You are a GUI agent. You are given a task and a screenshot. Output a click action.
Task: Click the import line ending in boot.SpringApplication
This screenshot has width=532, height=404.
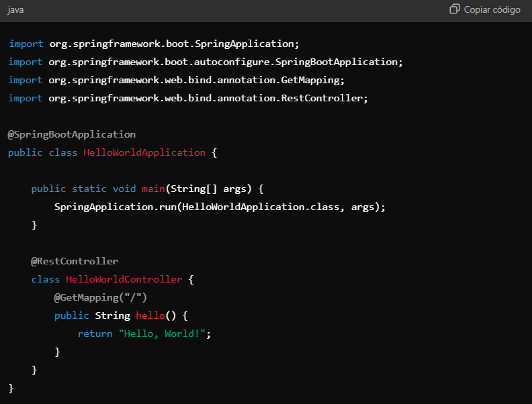(x=154, y=44)
